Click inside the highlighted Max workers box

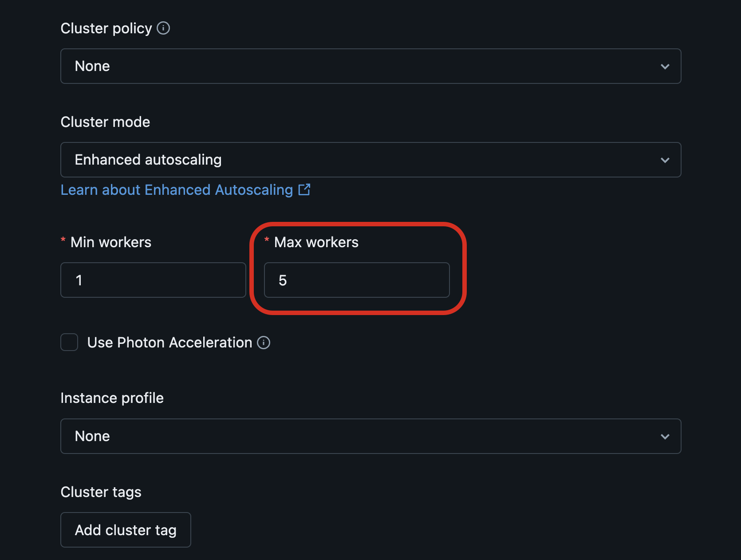[357, 280]
